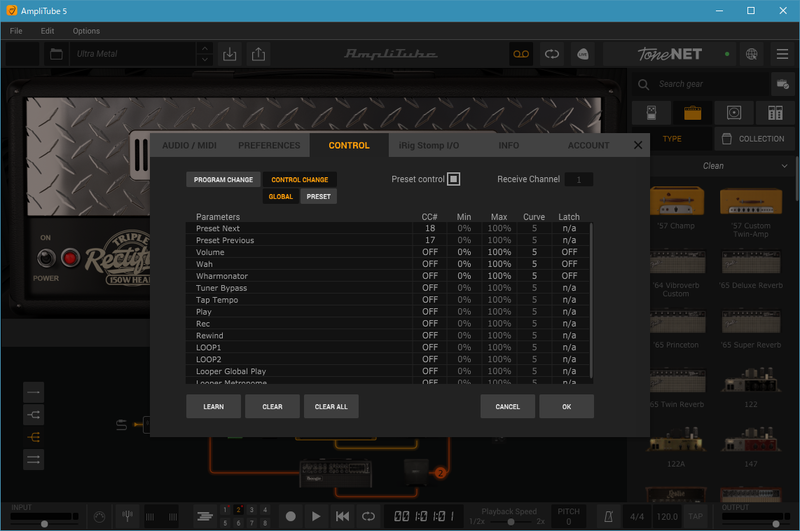Open the looper icon in top toolbar

[x=552, y=54]
